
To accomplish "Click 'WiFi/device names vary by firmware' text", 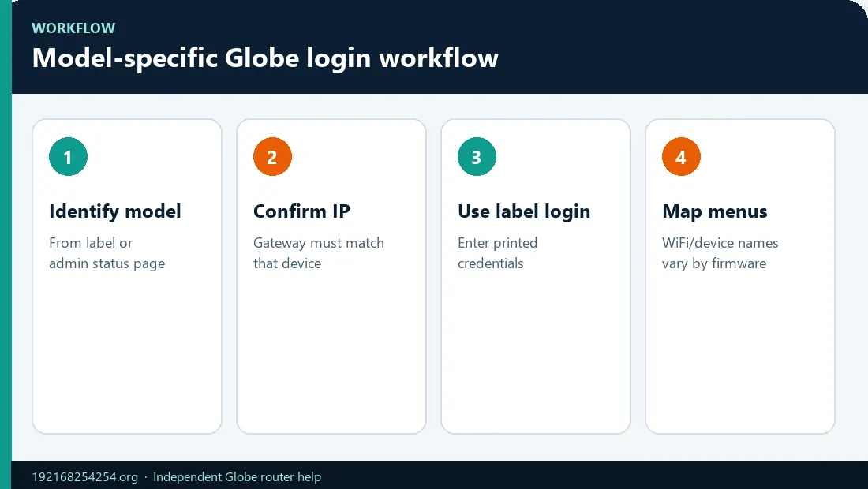I will (720, 253).
